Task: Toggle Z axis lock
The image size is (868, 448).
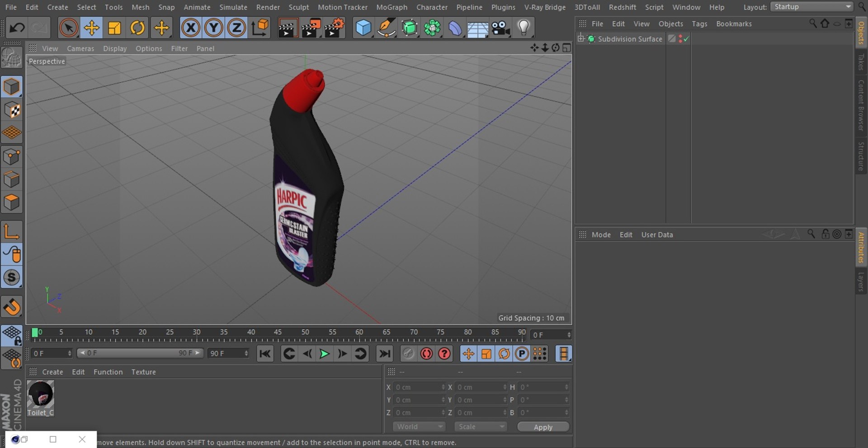Action: point(236,28)
